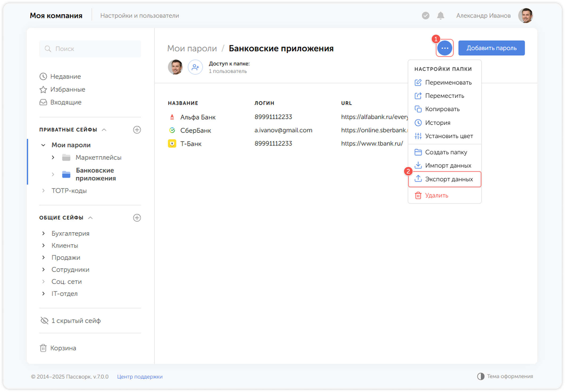This screenshot has width=565, height=392.
Task: Click the checkmark status icon in header
Action: coord(426,16)
